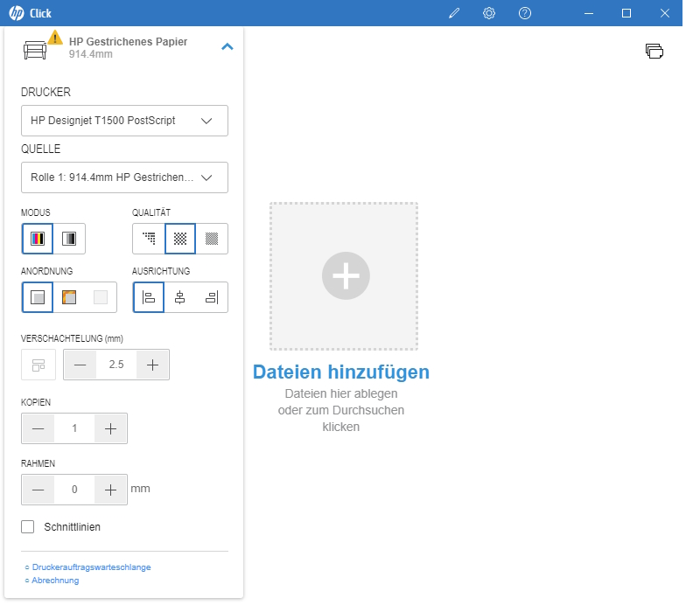This screenshot has width=700, height=612.
Task: Click the printer warning icon
Action: click(x=55, y=38)
